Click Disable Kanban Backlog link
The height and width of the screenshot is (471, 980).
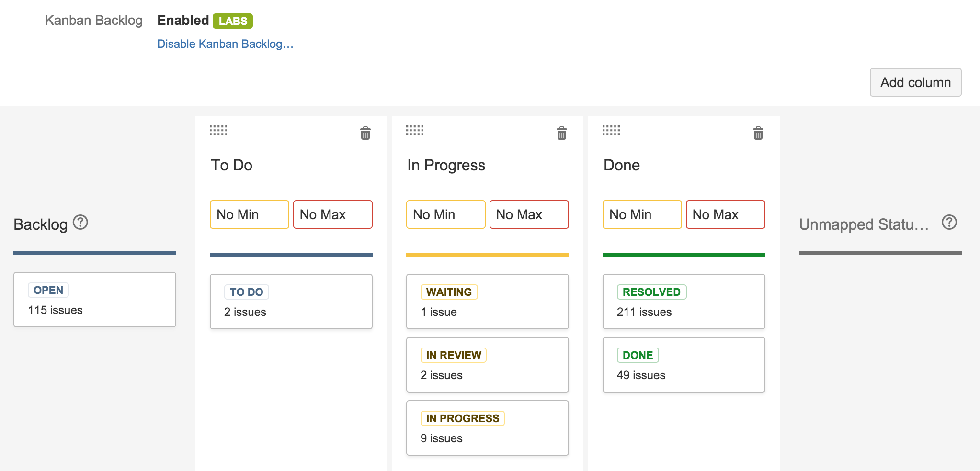pos(225,44)
